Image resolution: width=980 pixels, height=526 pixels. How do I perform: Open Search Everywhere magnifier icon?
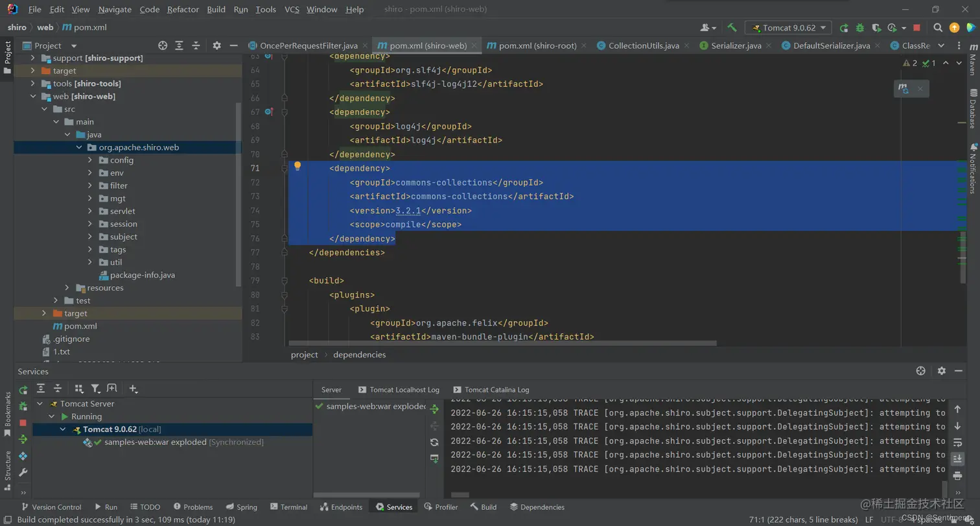coord(938,28)
